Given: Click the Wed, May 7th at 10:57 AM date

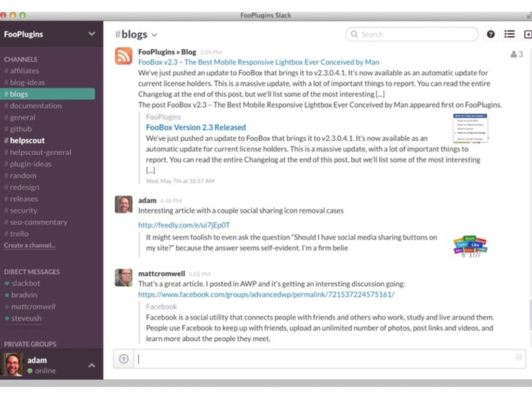Looking at the screenshot, I should [180, 181].
